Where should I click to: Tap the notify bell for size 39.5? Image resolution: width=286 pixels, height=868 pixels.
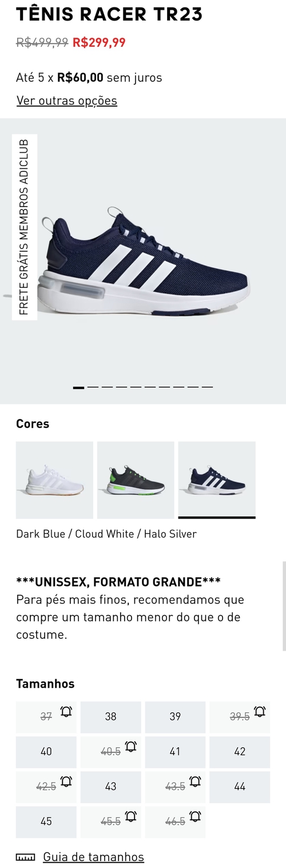(x=260, y=712)
